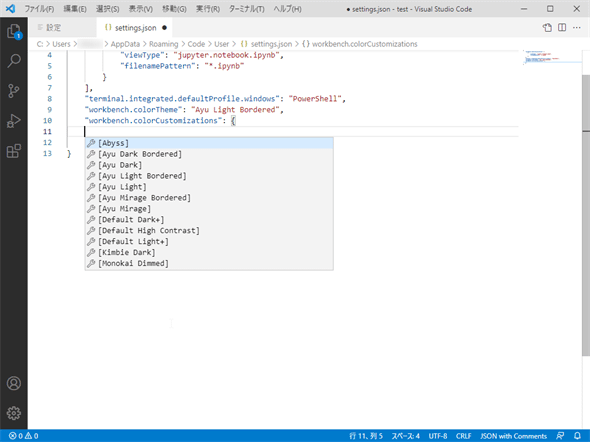Switch to the settings.json tab

pyautogui.click(x=135, y=28)
